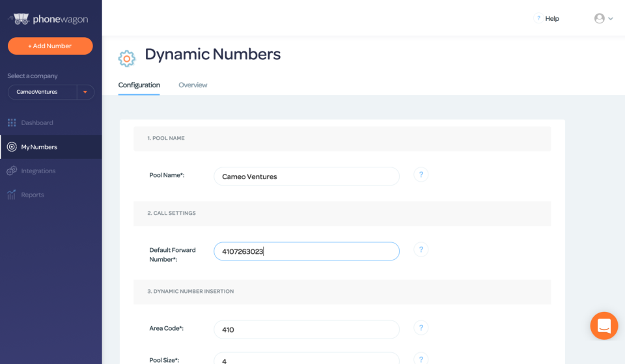Click the My Numbers target icon
625x364 pixels.
coord(12,147)
